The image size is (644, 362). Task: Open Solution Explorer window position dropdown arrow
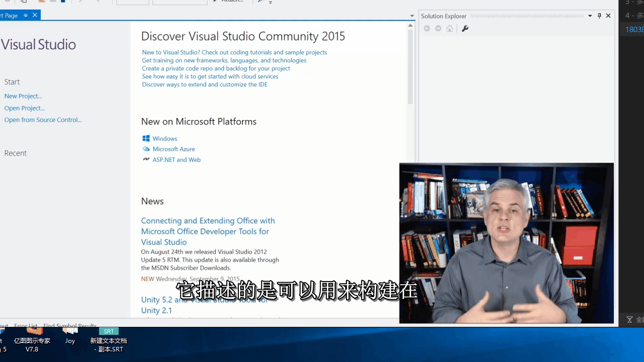(590, 16)
